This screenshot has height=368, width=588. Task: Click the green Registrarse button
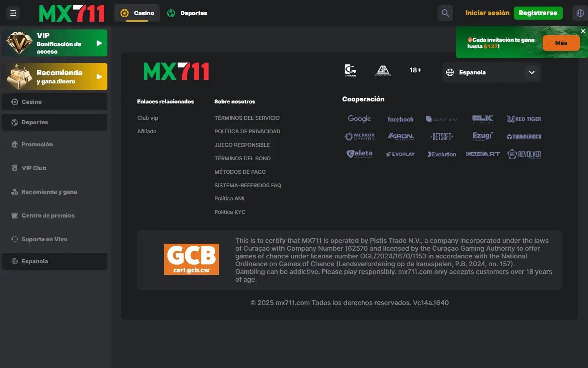click(538, 13)
